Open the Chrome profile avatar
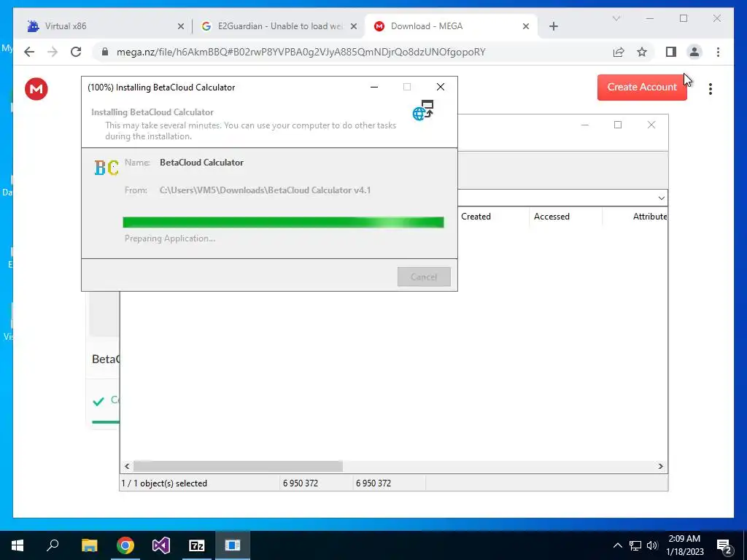Screen dimensions: 747x560 click(x=694, y=52)
